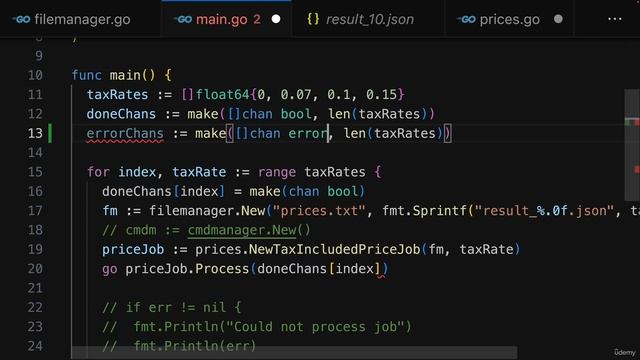Click fmt.Sprintf on line 17
640x360 pixels.
pyautogui.click(x=424, y=211)
